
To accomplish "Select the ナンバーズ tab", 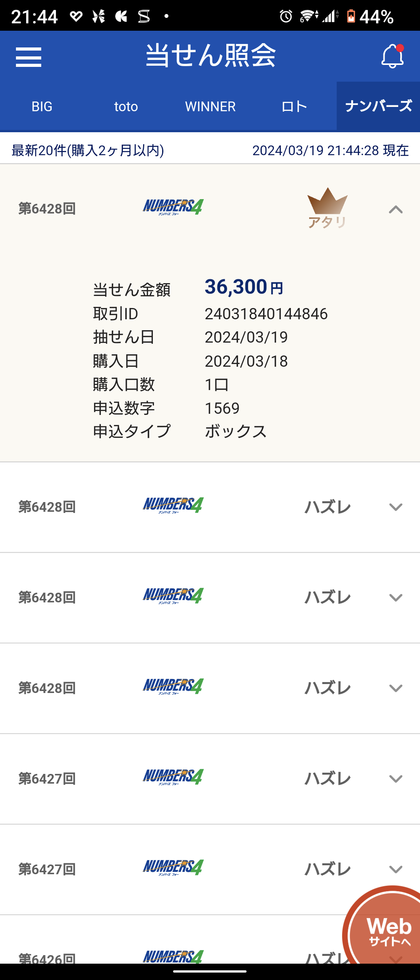I will coord(378,106).
